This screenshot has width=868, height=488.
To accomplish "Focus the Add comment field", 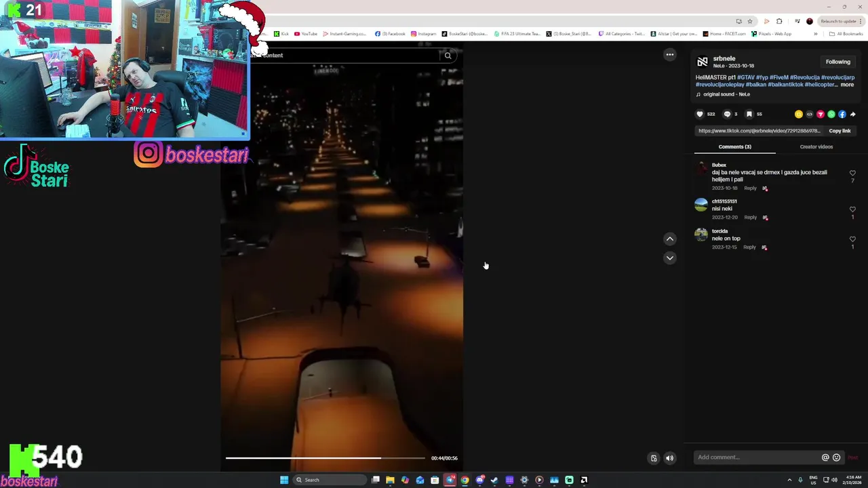I will click(757, 457).
